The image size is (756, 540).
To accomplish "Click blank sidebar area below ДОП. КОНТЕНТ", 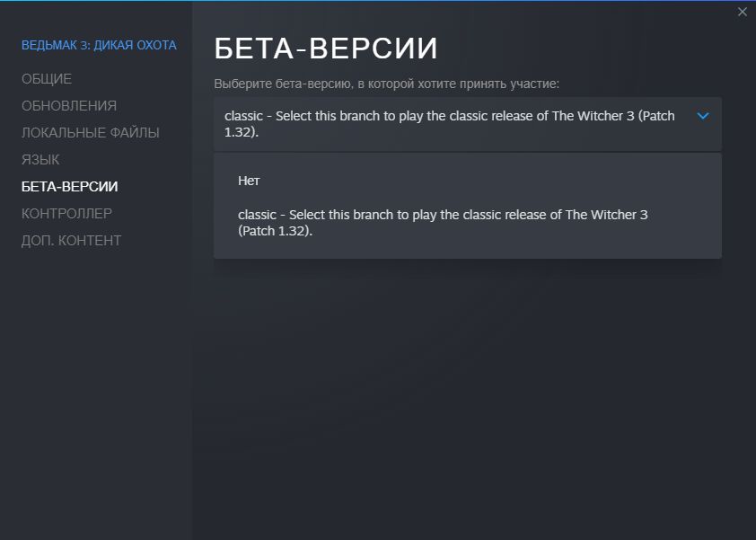I will pyautogui.click(x=96, y=386).
